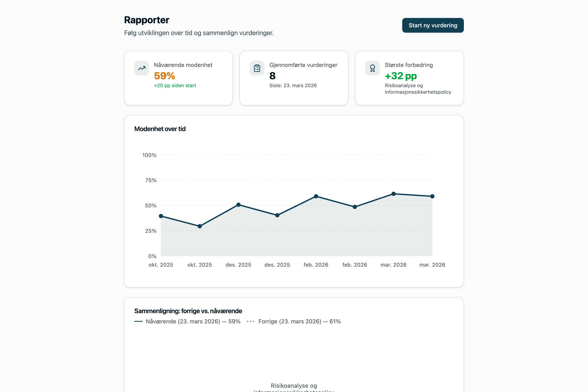Click the +32 pp improvement value

[401, 76]
